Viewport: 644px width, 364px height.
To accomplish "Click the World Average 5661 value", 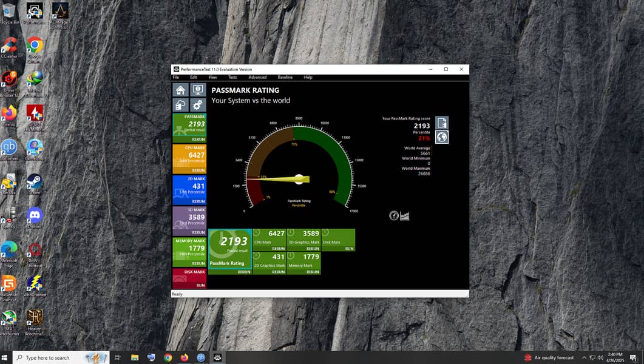I will pos(425,153).
